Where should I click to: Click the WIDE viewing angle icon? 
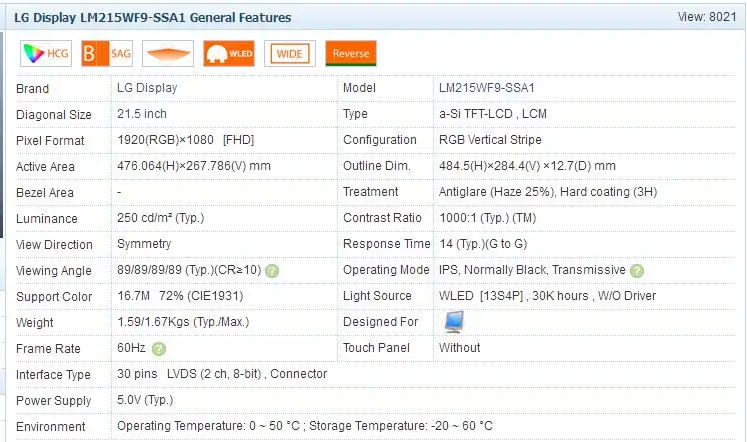pyautogui.click(x=290, y=54)
